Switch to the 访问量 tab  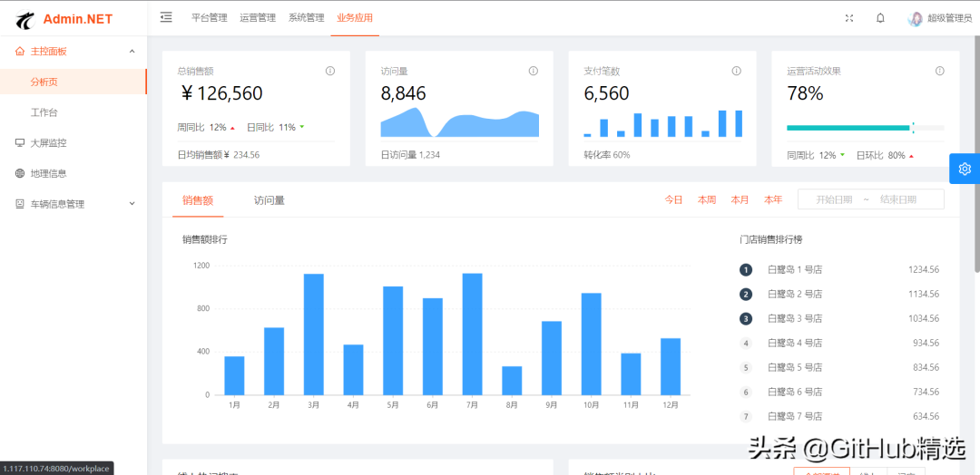[269, 200]
